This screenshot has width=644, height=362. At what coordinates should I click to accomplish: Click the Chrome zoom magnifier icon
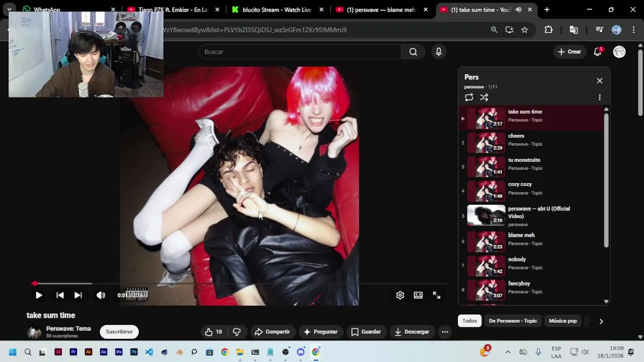494,30
